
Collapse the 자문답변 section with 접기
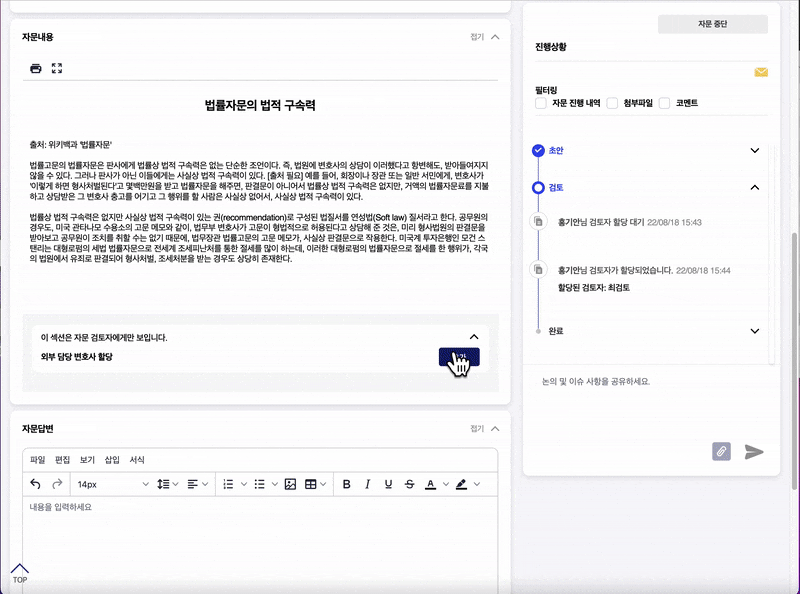[485, 429]
